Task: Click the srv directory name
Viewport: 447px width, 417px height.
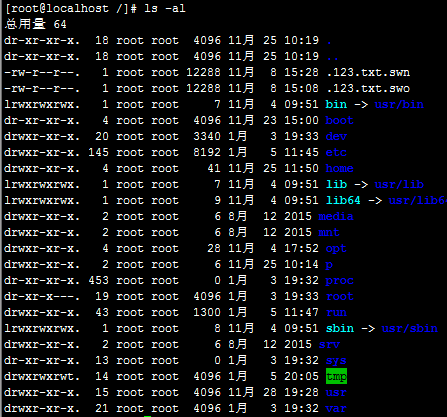Action: [329, 344]
